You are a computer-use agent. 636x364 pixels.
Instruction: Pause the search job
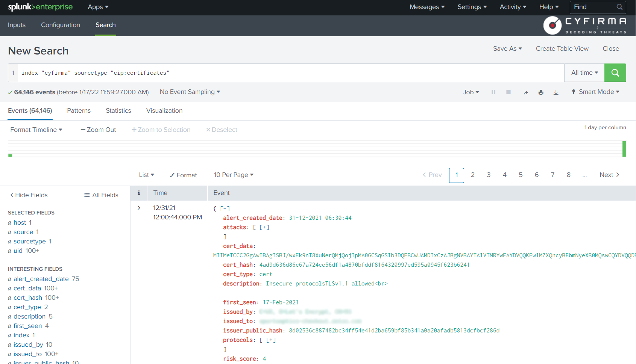(x=493, y=92)
